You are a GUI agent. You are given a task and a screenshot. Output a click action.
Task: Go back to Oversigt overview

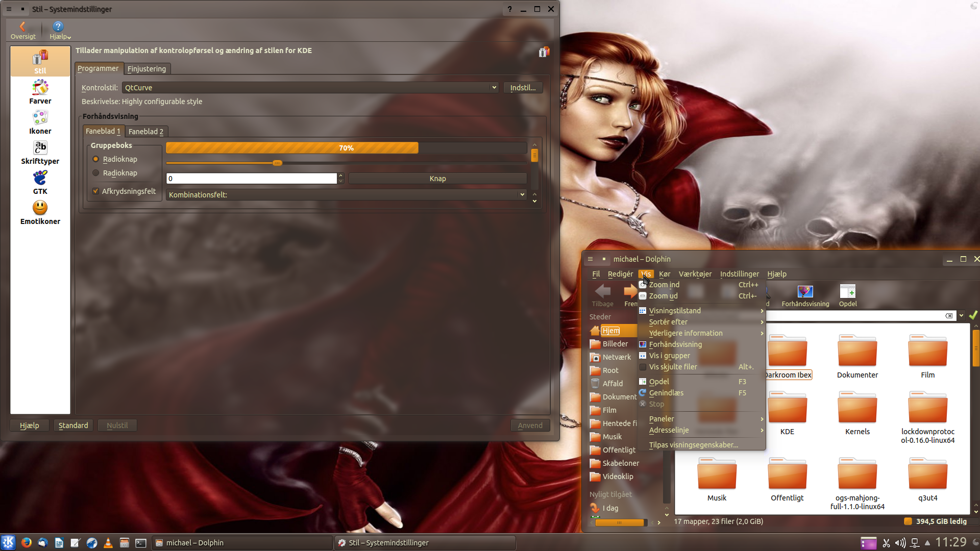point(23,31)
